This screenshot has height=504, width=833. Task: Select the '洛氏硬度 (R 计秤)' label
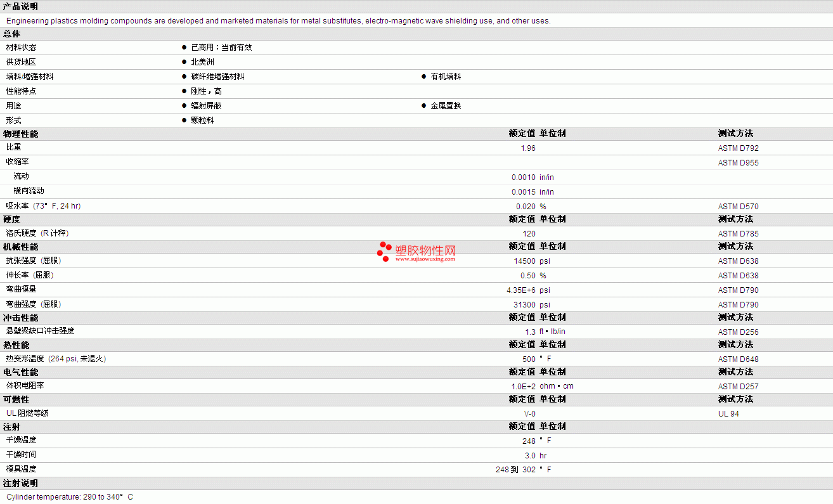pos(37,233)
